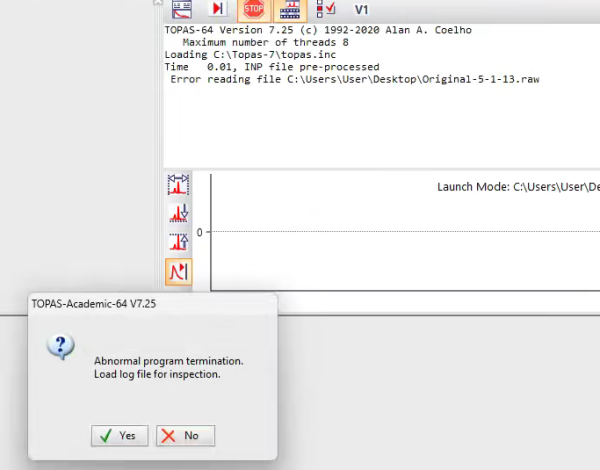Click the TOPAS-64 Version 7.25 header line
Image resolution: width=600 pixels, height=470 pixels.
click(318, 30)
